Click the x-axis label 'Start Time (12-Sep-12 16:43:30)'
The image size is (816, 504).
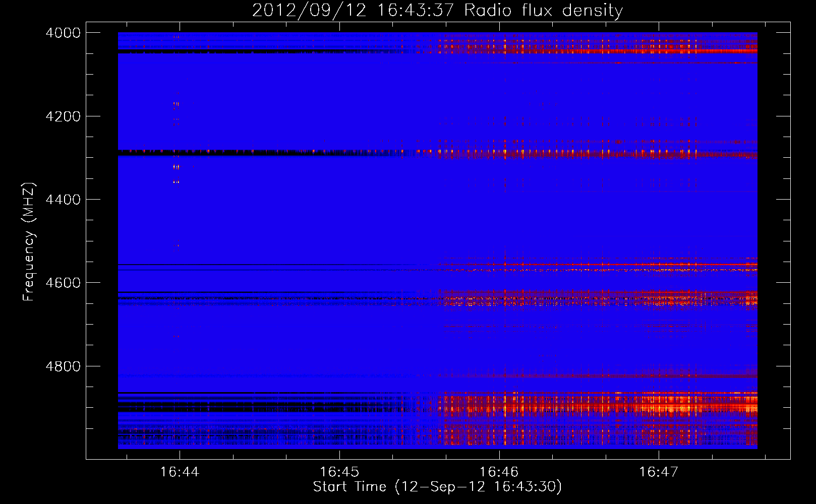[437, 487]
